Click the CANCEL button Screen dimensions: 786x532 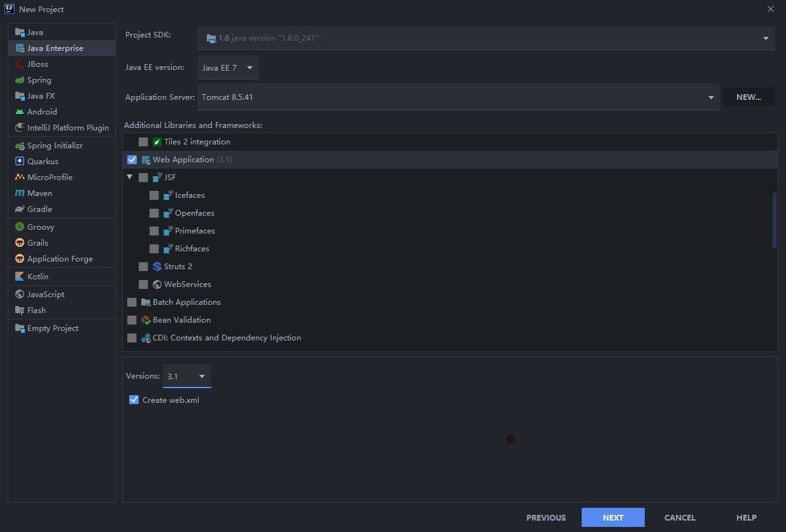point(680,517)
